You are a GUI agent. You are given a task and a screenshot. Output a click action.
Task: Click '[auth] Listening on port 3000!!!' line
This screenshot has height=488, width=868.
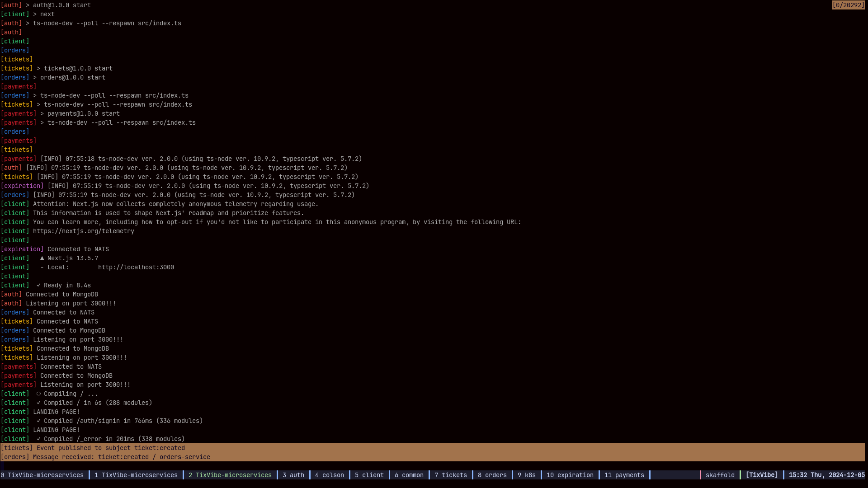(58, 303)
